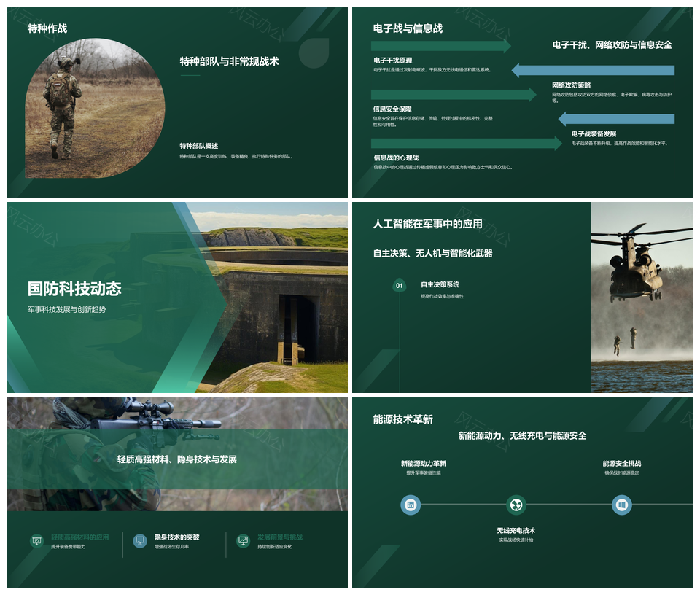This screenshot has width=700, height=595.
Task: Select the 国防科技动态 title slide
Action: point(176,297)
